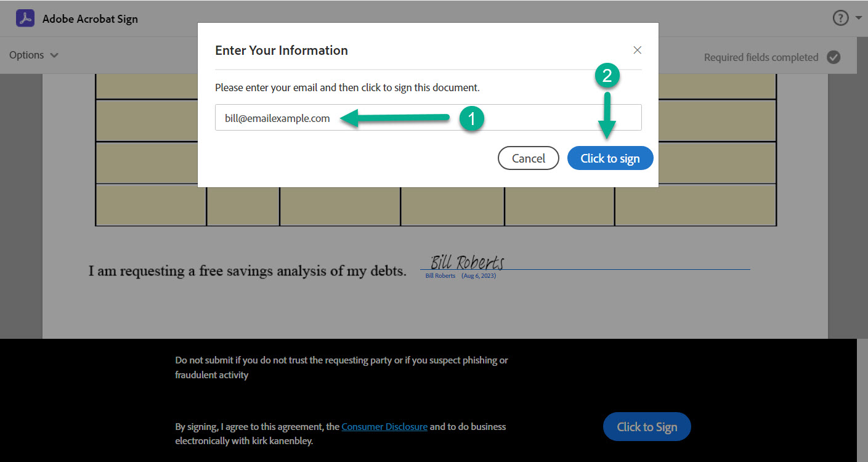Viewport: 868px width, 462px height.
Task: Click the Bill Roberts signature on document
Action: (x=467, y=262)
